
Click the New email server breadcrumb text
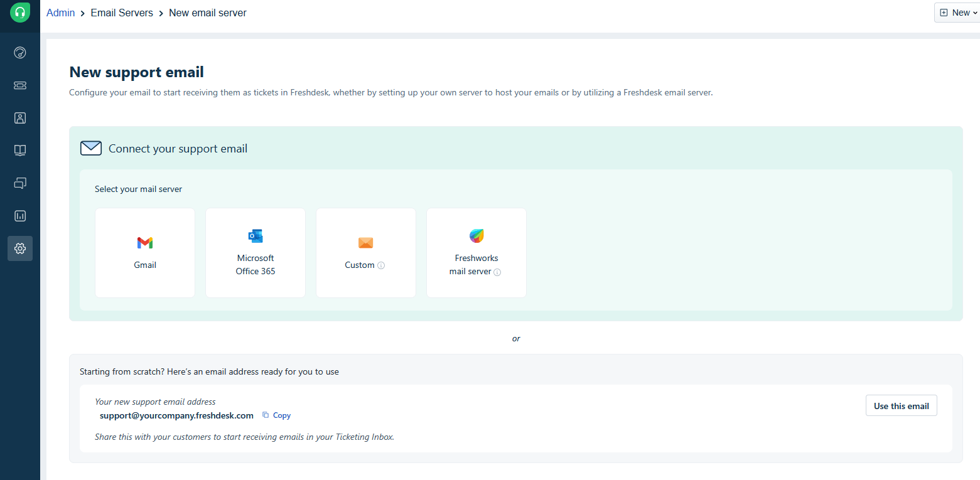208,13
